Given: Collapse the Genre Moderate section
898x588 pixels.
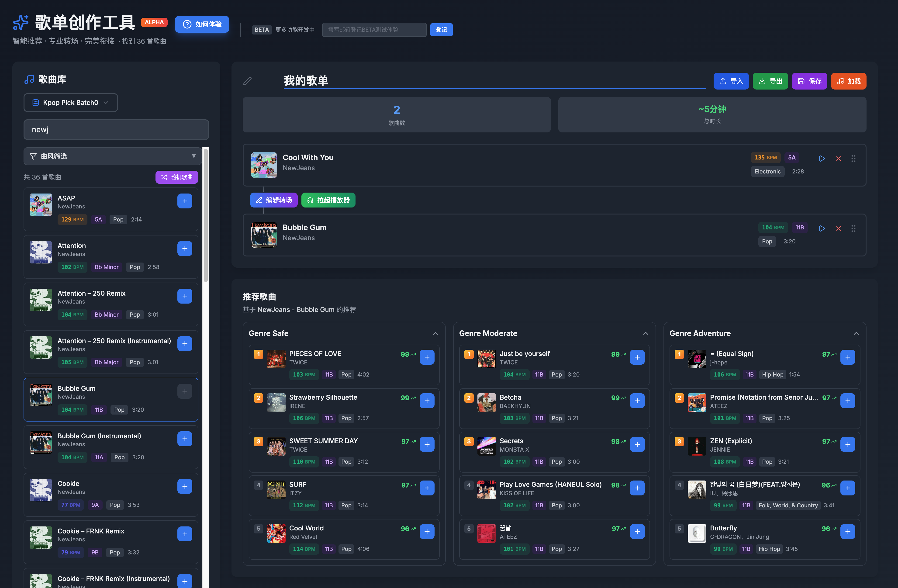Looking at the screenshot, I should tap(646, 333).
